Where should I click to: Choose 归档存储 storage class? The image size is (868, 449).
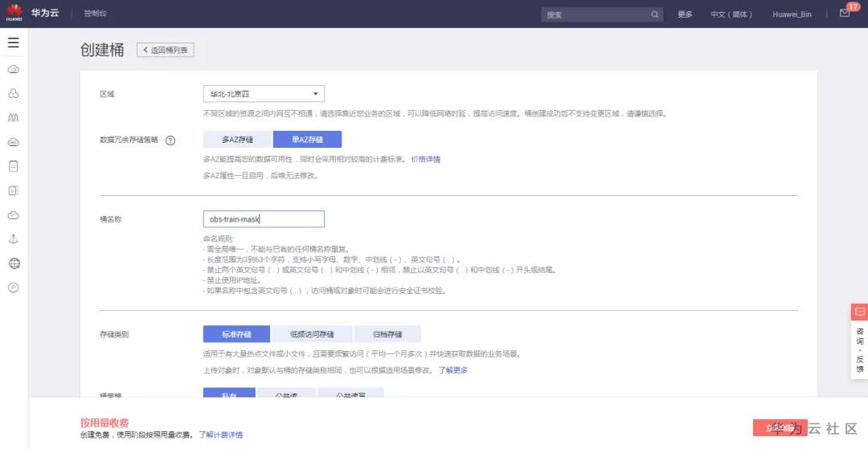point(387,334)
